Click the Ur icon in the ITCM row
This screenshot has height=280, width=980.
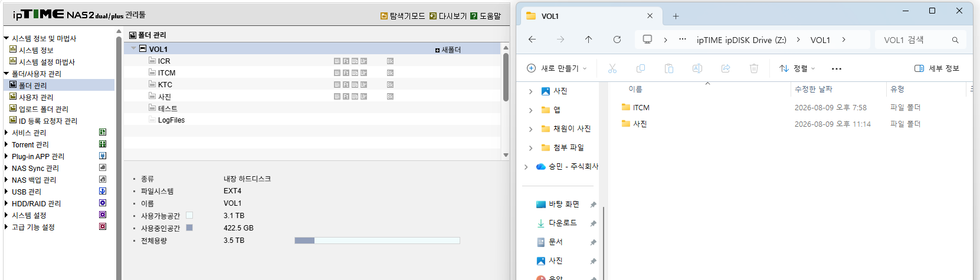(363, 73)
